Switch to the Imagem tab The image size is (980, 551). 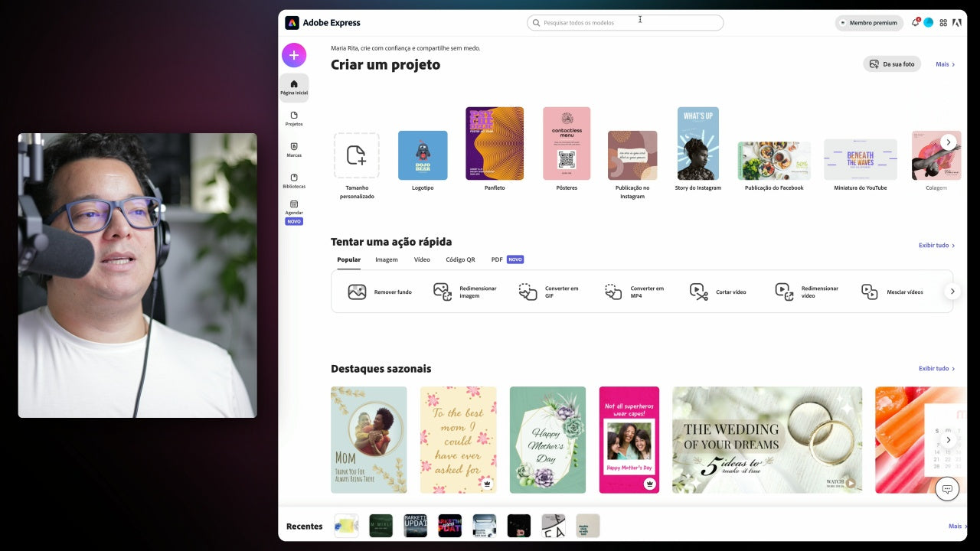[x=387, y=259]
